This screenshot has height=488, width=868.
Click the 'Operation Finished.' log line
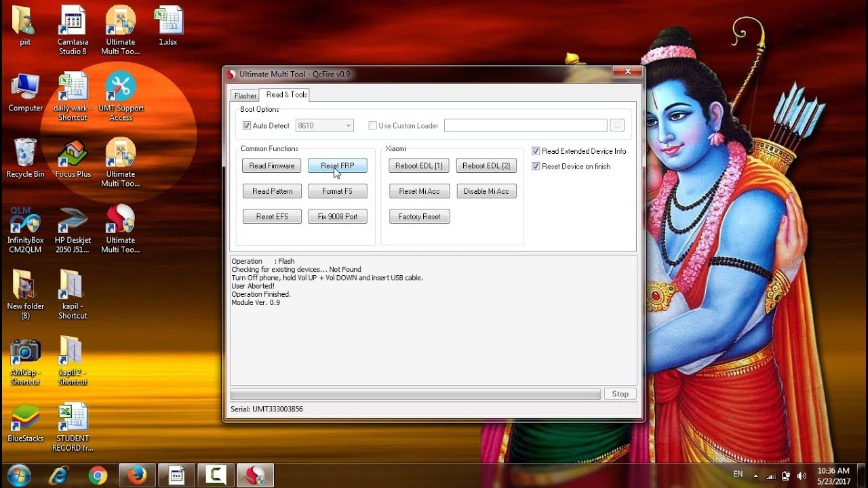[x=261, y=294]
